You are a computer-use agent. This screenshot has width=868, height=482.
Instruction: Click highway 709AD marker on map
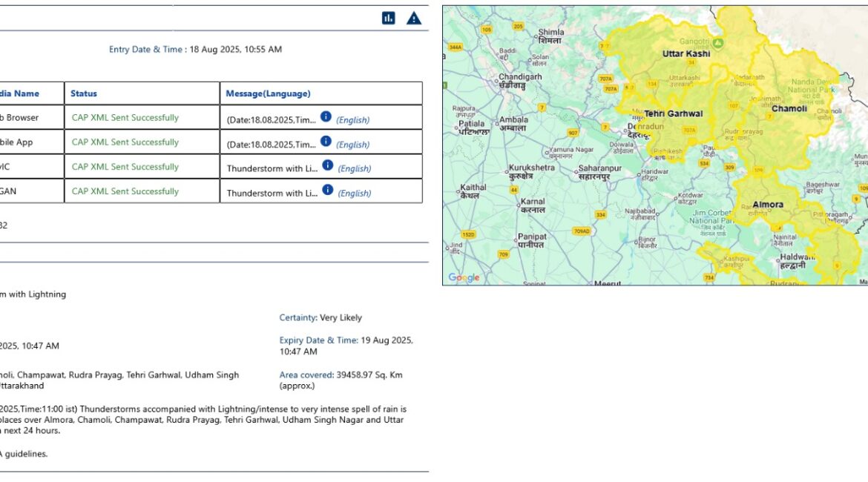582,231
